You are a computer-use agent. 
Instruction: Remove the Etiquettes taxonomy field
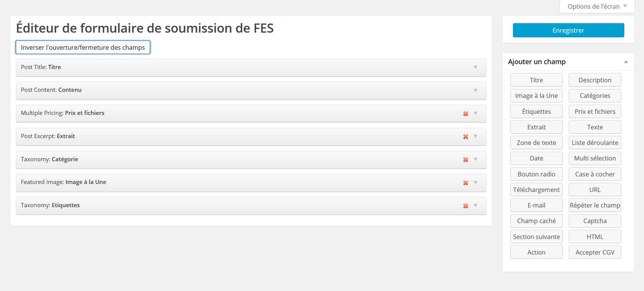pos(465,206)
